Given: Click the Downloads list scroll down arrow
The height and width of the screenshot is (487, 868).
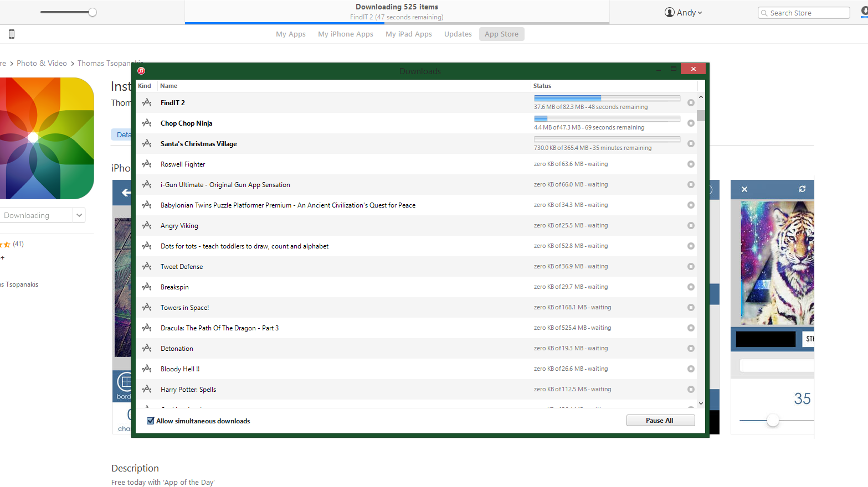Looking at the screenshot, I should tap(701, 403).
